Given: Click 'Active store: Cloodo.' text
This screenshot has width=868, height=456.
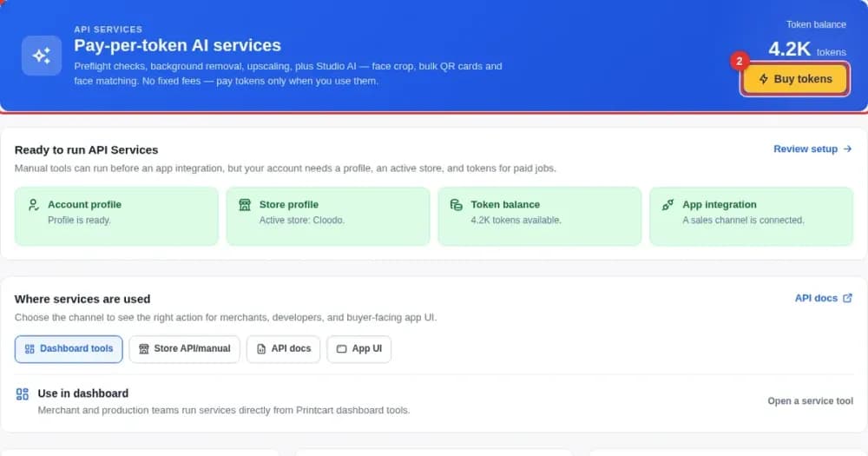Looking at the screenshot, I should click(x=302, y=221).
